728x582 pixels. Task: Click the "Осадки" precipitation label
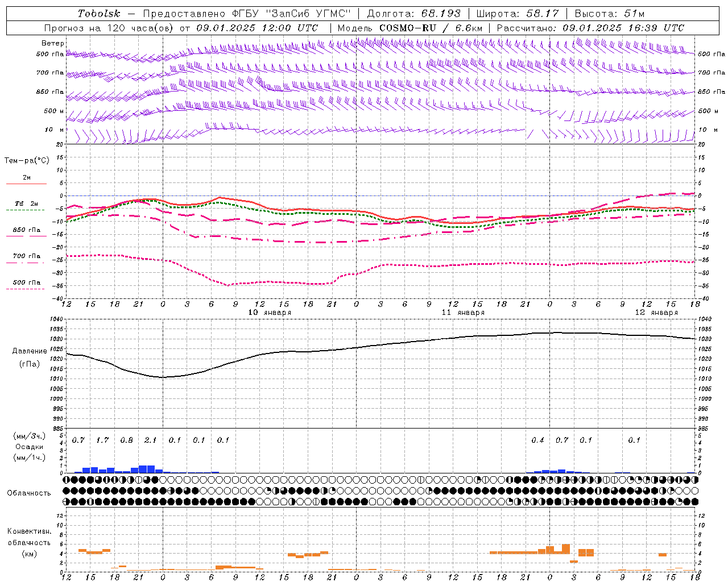point(29,447)
